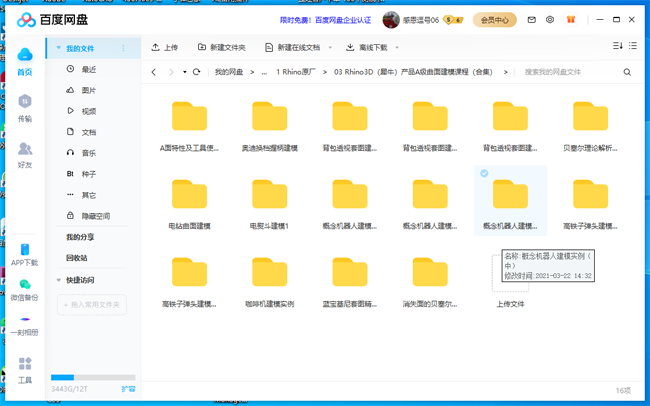
Task: Open the sort order icon
Action: (x=618, y=46)
